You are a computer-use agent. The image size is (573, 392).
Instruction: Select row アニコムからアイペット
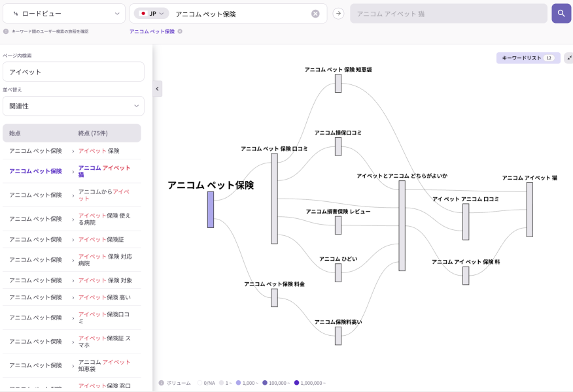pos(72,195)
